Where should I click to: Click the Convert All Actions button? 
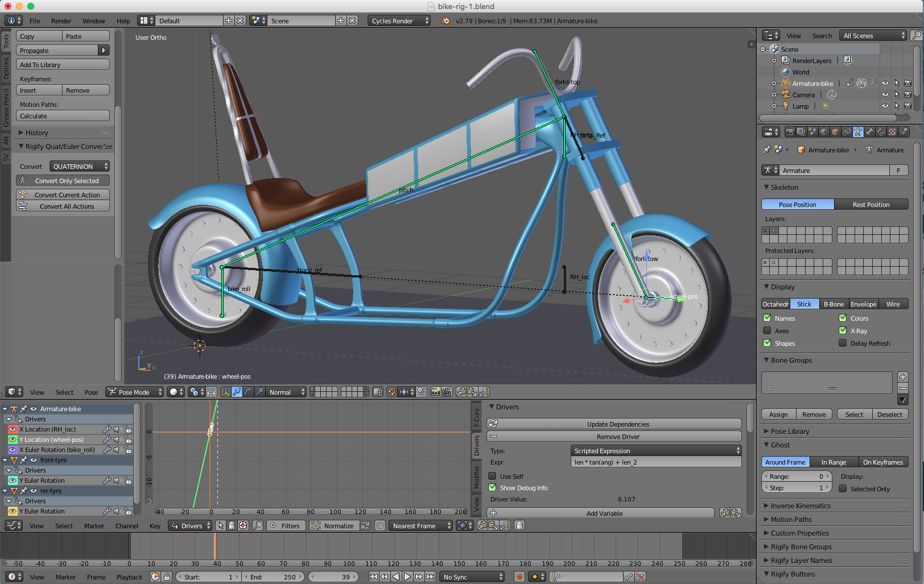click(x=67, y=206)
